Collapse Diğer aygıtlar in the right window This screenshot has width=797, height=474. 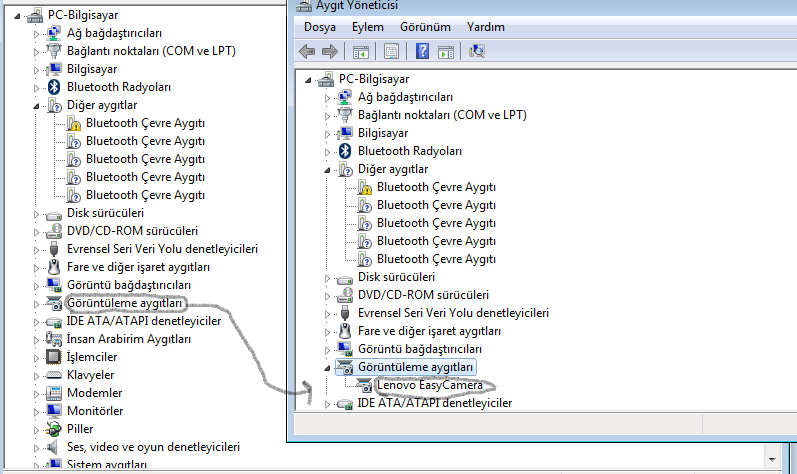click(327, 170)
